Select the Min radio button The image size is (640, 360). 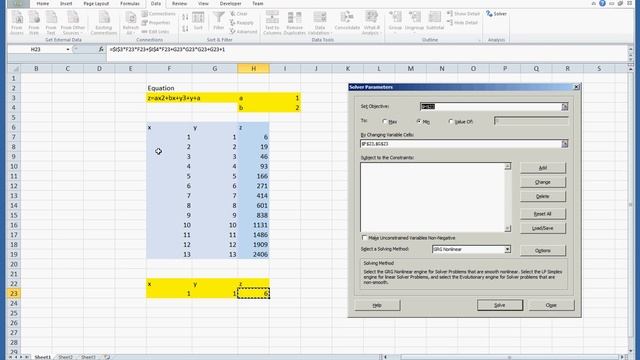[419, 122]
